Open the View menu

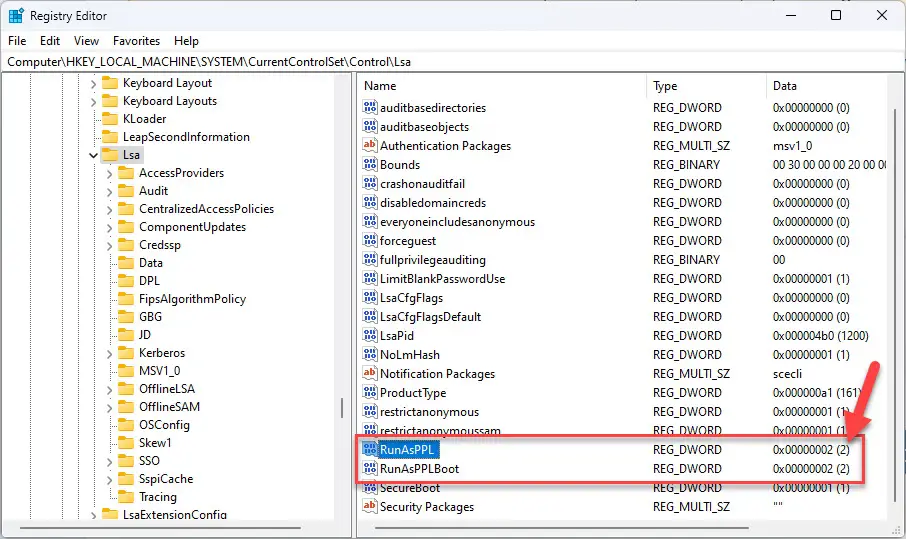tap(86, 40)
